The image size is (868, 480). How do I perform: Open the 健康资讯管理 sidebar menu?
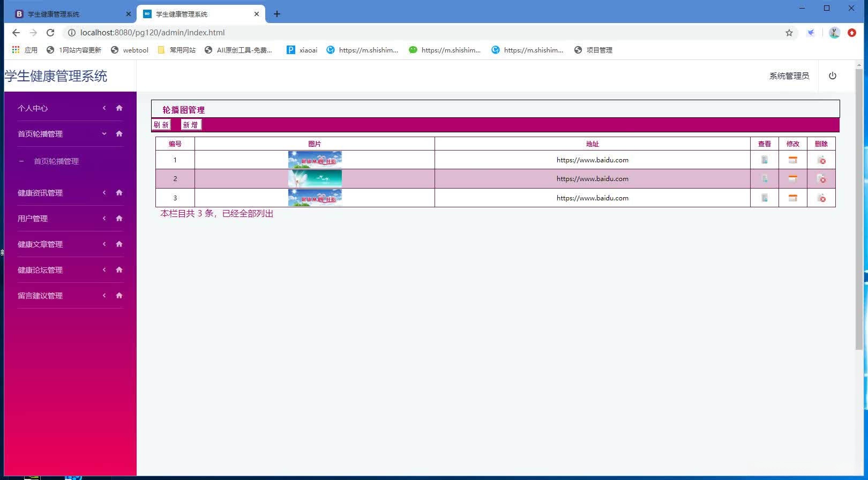pyautogui.click(x=40, y=193)
